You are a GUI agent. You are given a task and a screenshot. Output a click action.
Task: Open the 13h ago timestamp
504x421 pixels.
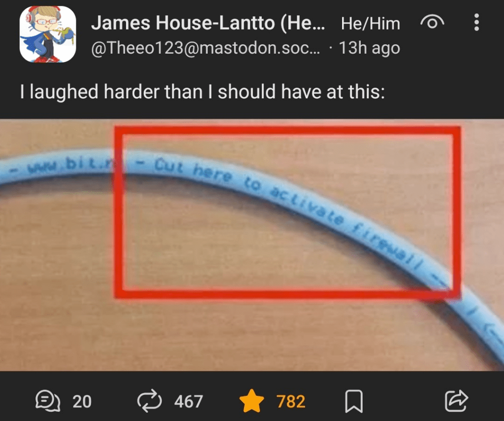pos(369,48)
